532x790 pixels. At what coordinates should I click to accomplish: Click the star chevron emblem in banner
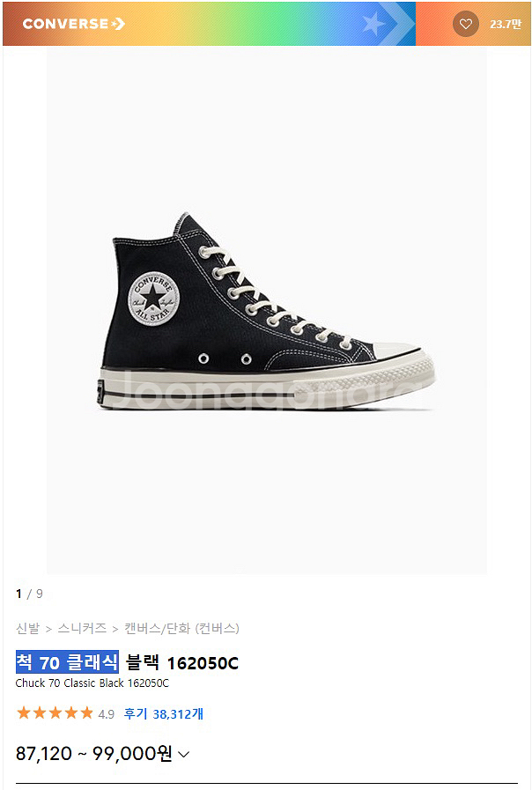[388, 24]
